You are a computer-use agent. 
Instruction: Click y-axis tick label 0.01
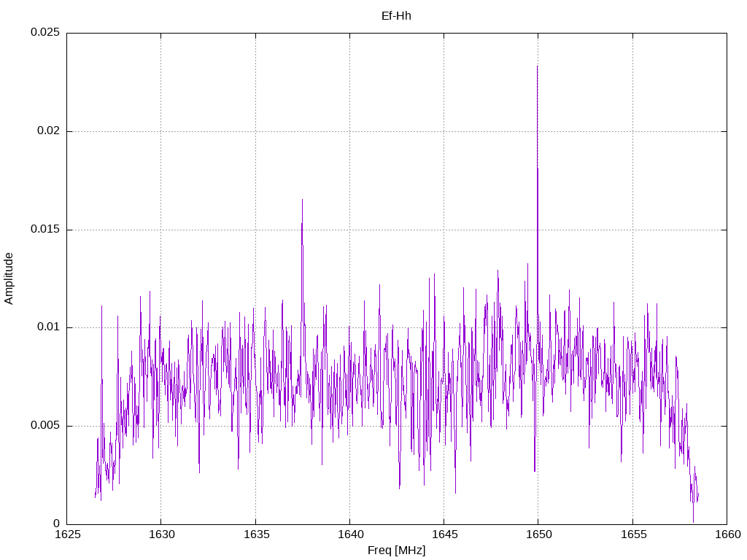pyautogui.click(x=49, y=327)
